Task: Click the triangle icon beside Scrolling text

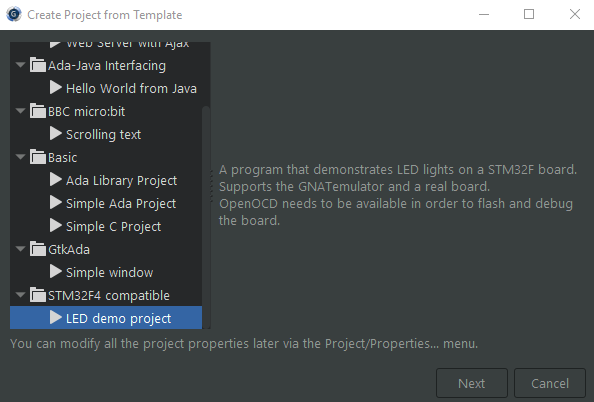Action: point(56,133)
